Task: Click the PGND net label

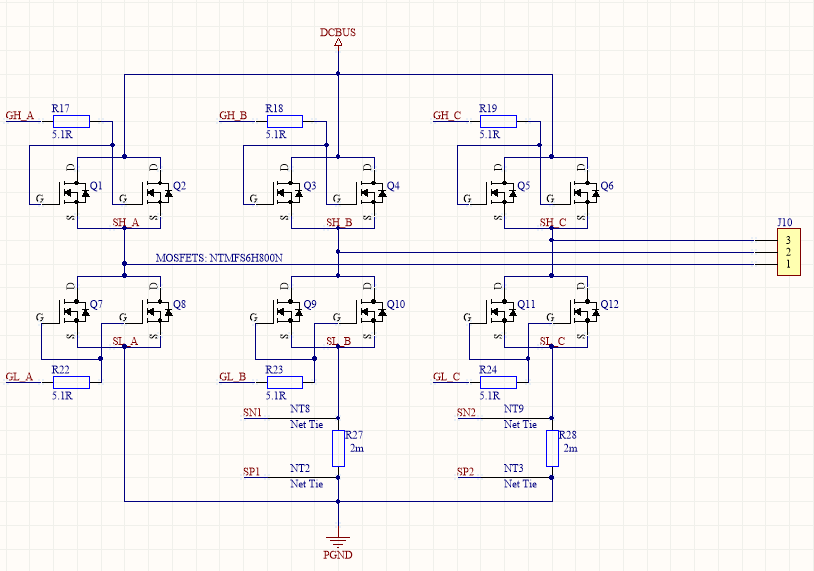Action: tap(338, 555)
